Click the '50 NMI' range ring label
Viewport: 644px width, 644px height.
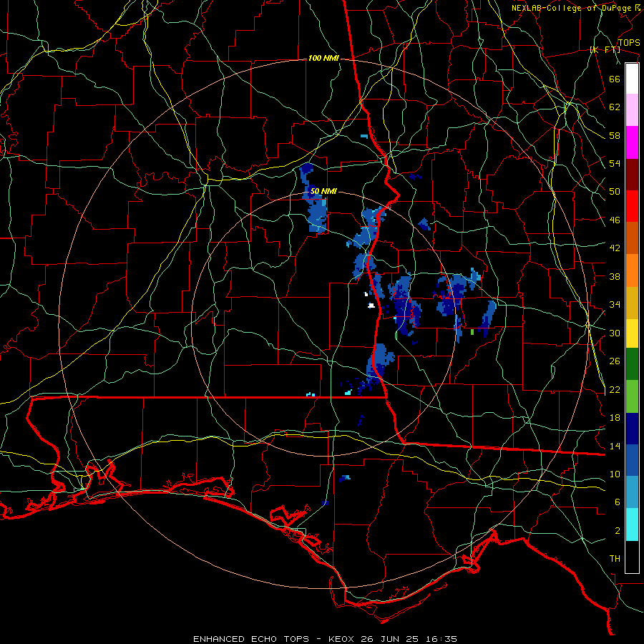point(323,191)
